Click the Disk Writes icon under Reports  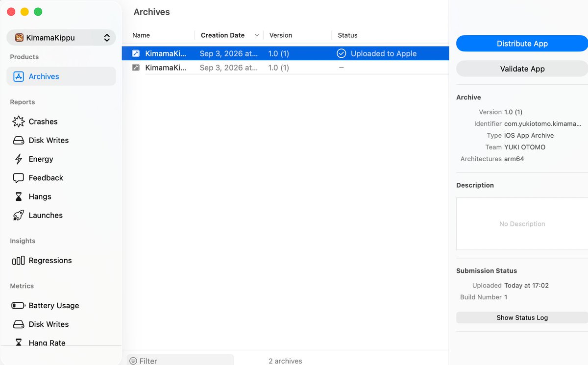19,141
